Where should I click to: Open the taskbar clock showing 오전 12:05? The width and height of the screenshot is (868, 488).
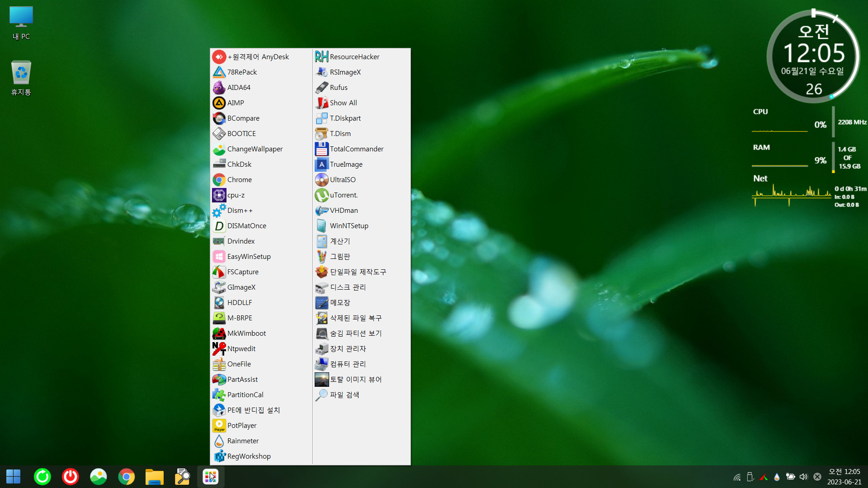pos(844,477)
